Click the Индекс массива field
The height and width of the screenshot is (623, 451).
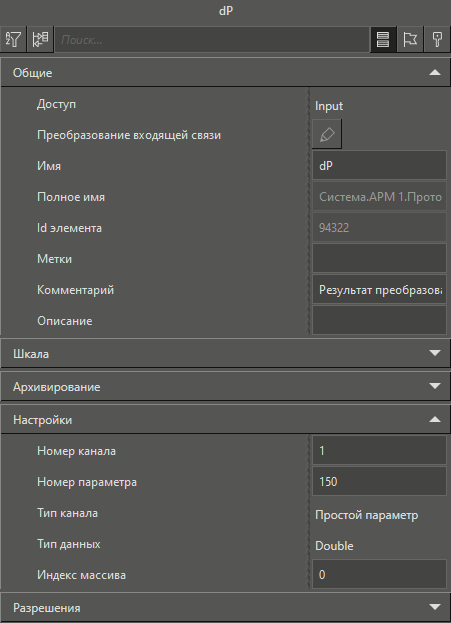click(379, 575)
